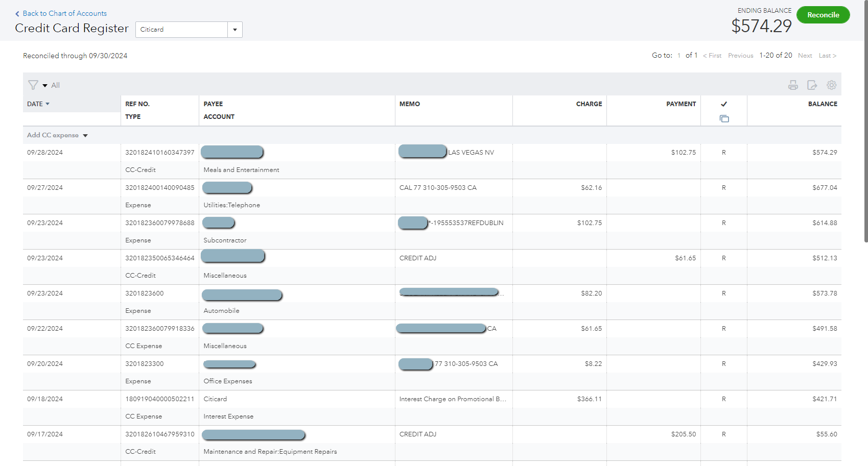
Task: Click the BALANCE column header
Action: click(x=823, y=104)
